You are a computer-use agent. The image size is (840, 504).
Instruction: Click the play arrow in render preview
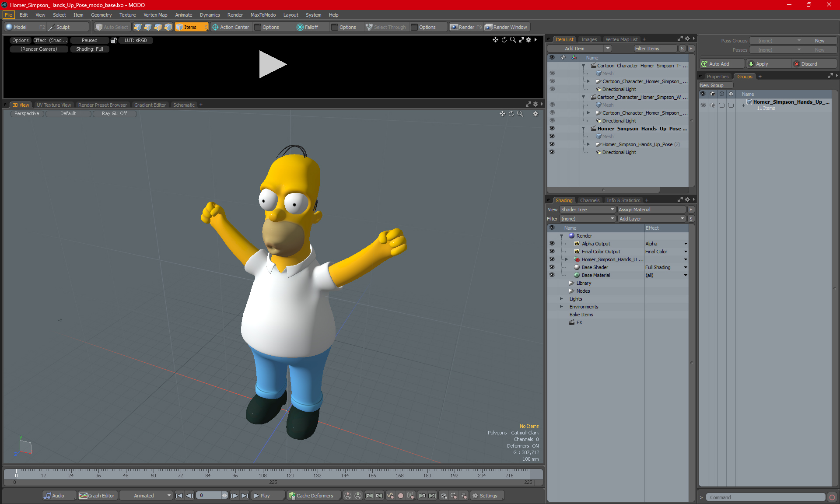272,64
